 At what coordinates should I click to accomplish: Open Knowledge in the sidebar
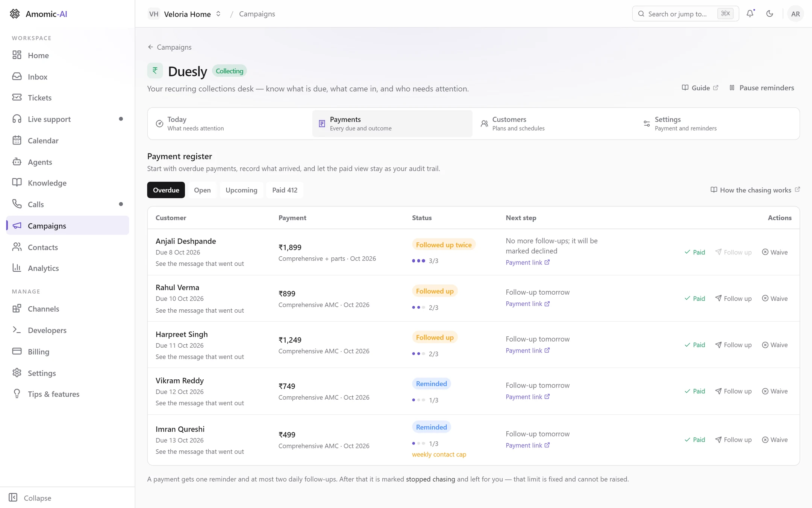68,183
